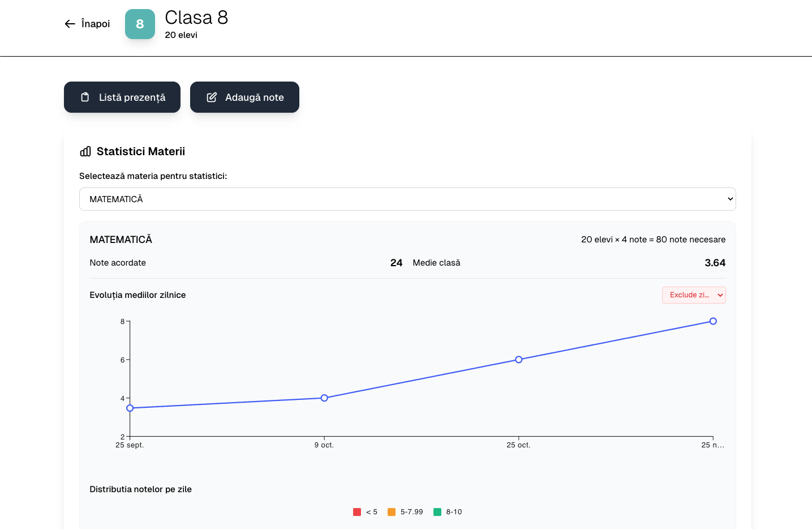The image size is (812, 529).
Task: Select the 9 oct. data point on chart
Action: click(324, 398)
